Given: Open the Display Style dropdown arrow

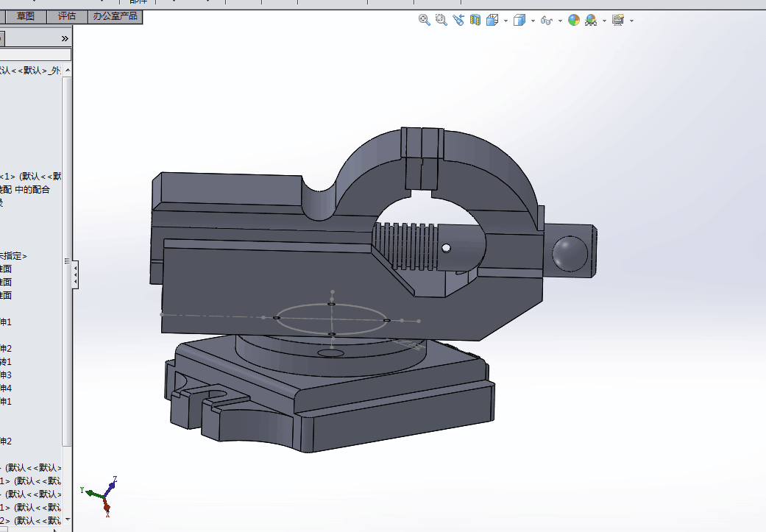Looking at the screenshot, I should 533,21.
